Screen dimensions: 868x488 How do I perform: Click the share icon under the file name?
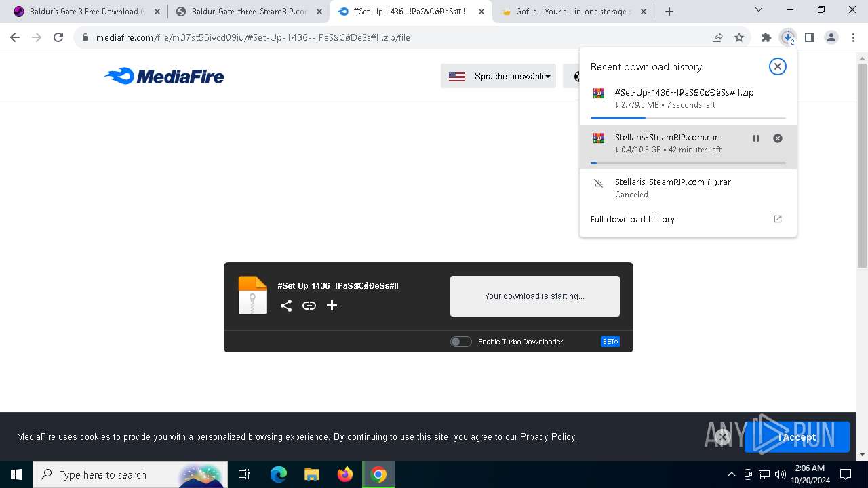click(286, 306)
